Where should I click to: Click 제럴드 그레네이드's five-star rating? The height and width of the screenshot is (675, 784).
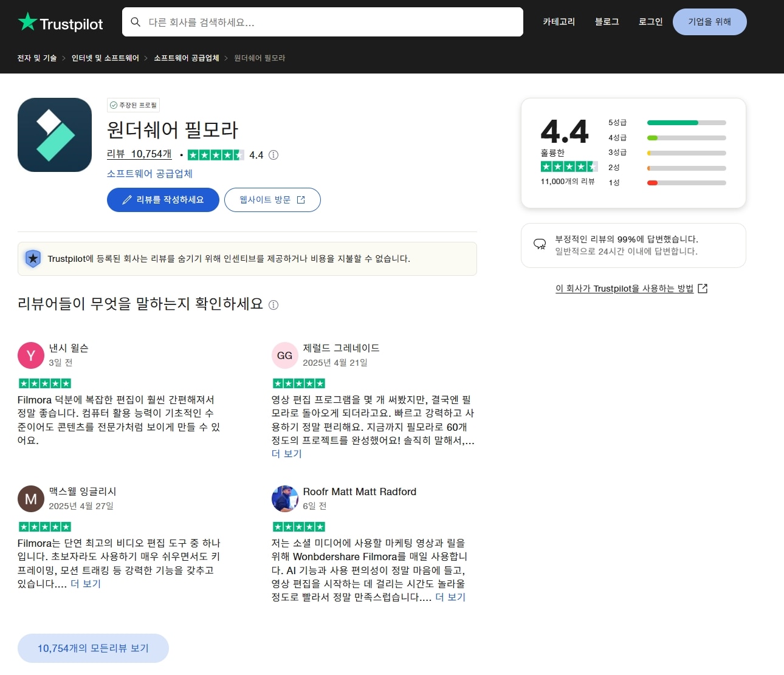click(299, 383)
